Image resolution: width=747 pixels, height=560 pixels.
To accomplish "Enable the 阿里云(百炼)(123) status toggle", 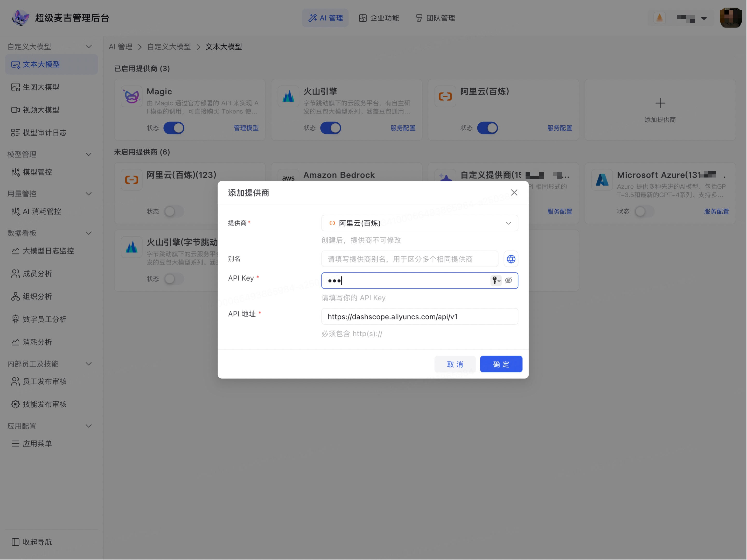I will (174, 211).
